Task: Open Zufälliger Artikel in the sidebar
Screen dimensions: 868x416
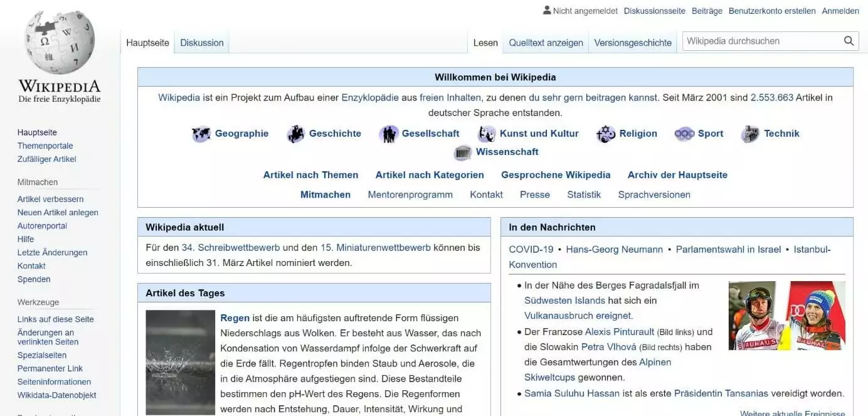Action: 47,159
